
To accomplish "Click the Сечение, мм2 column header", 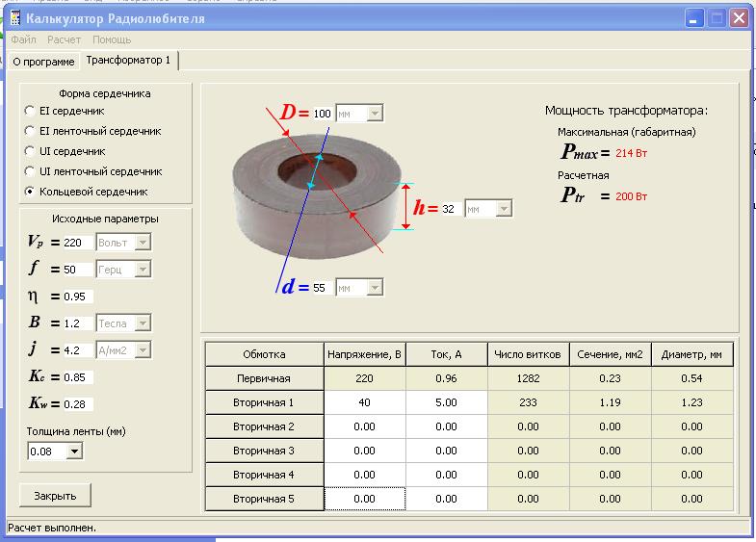I will point(610,354).
